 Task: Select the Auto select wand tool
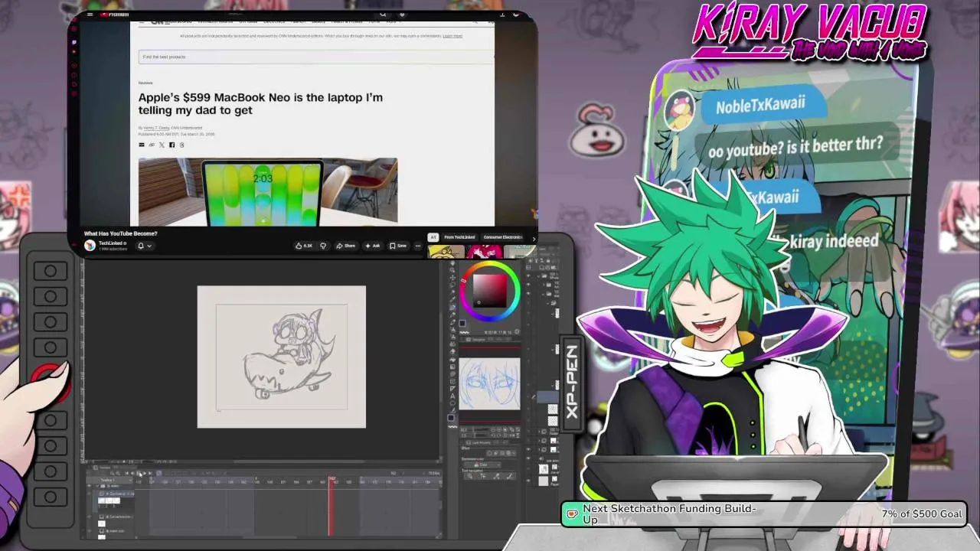pos(452,292)
